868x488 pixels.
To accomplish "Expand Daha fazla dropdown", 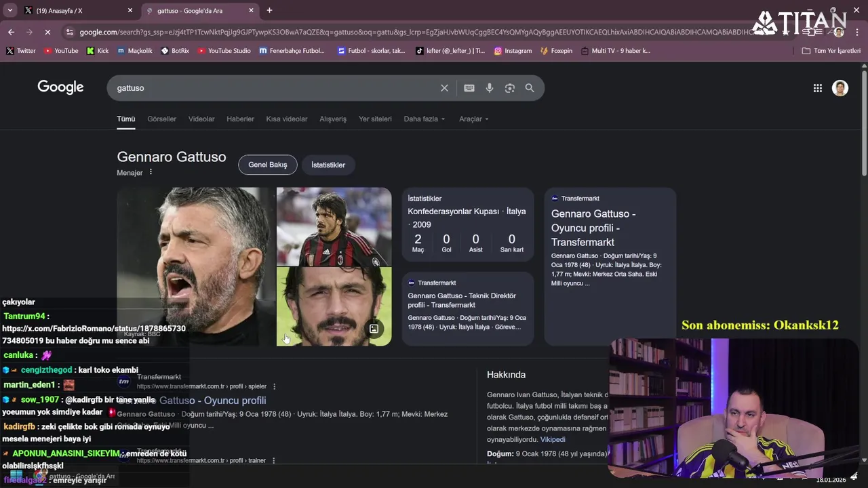I will [x=425, y=119].
